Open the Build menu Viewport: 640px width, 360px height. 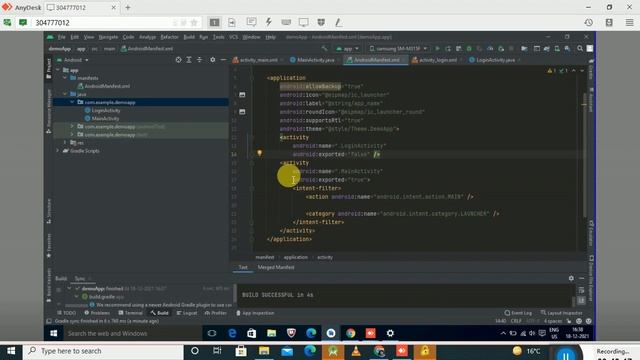point(189,37)
